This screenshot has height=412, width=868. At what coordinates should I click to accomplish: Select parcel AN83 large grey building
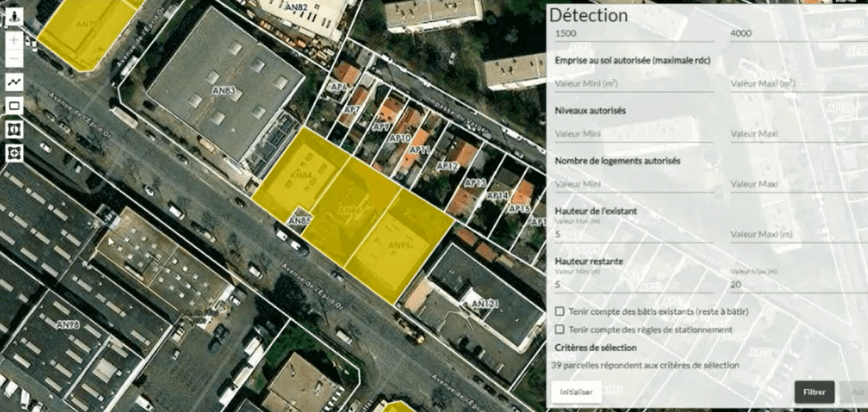click(224, 90)
